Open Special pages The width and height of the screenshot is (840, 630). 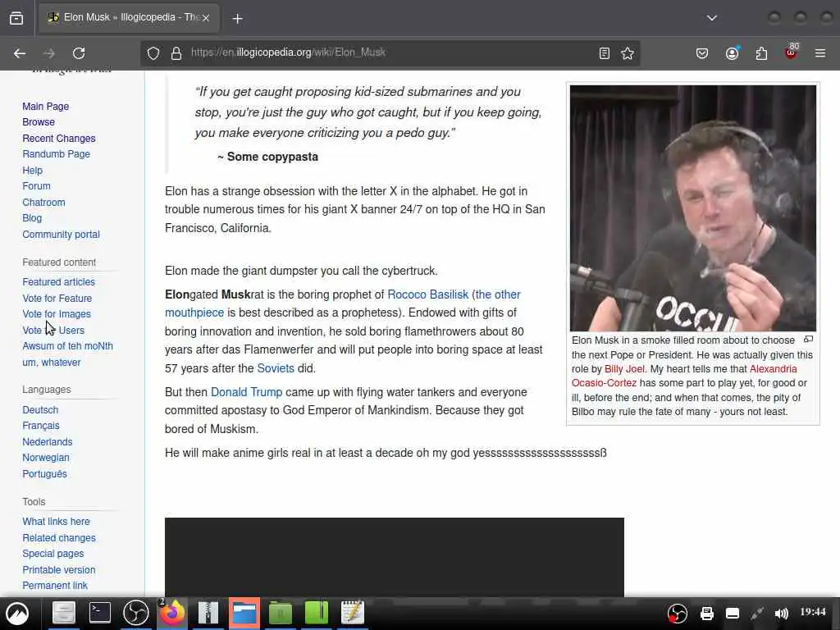tap(53, 554)
